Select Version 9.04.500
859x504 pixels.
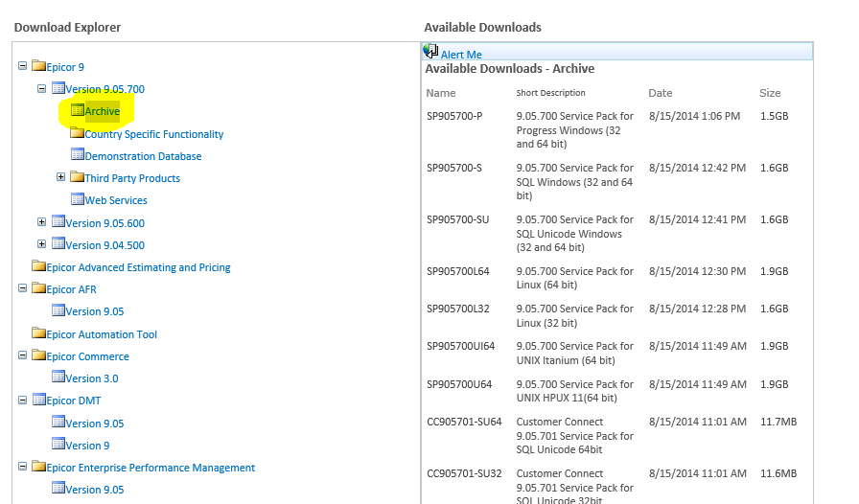pos(105,245)
